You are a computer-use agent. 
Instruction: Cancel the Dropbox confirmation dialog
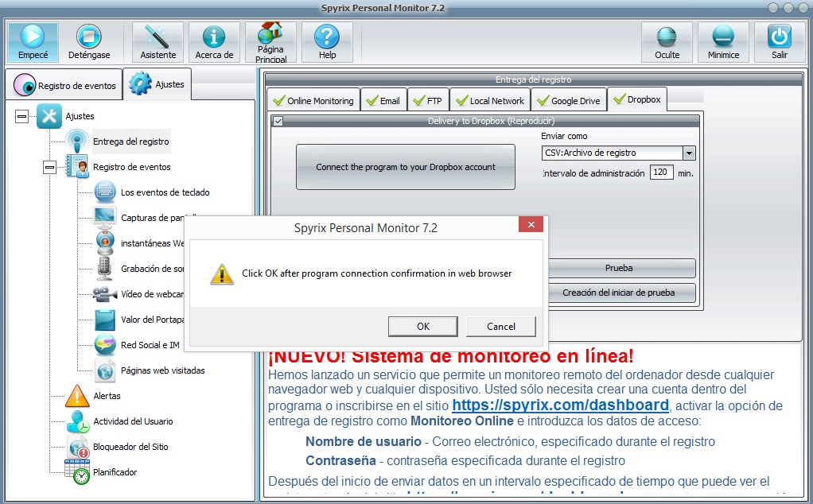tap(501, 327)
